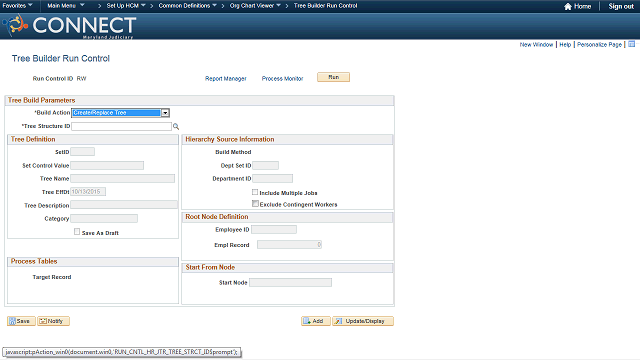Click the Sign out link
640x360 pixels.
[621, 6]
